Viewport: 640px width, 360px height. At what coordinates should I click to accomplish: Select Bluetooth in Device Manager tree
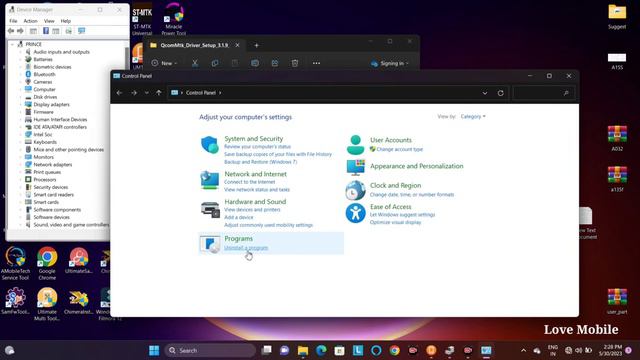click(x=44, y=74)
